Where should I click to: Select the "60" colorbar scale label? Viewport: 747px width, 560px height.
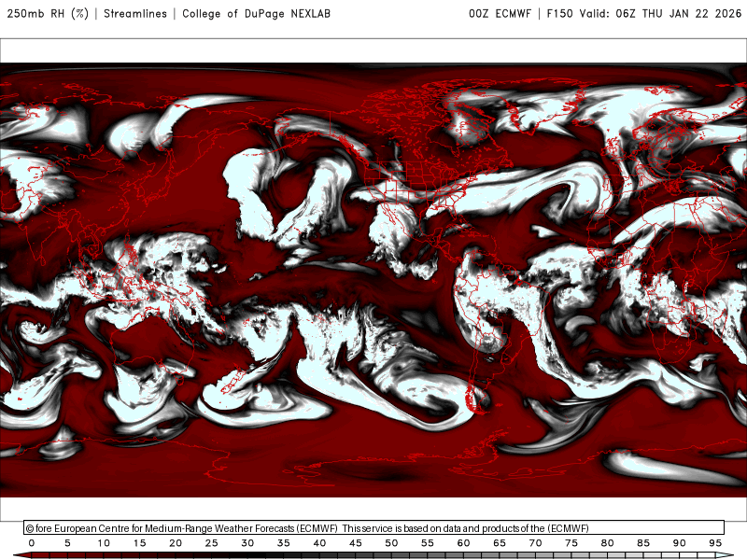(463, 543)
